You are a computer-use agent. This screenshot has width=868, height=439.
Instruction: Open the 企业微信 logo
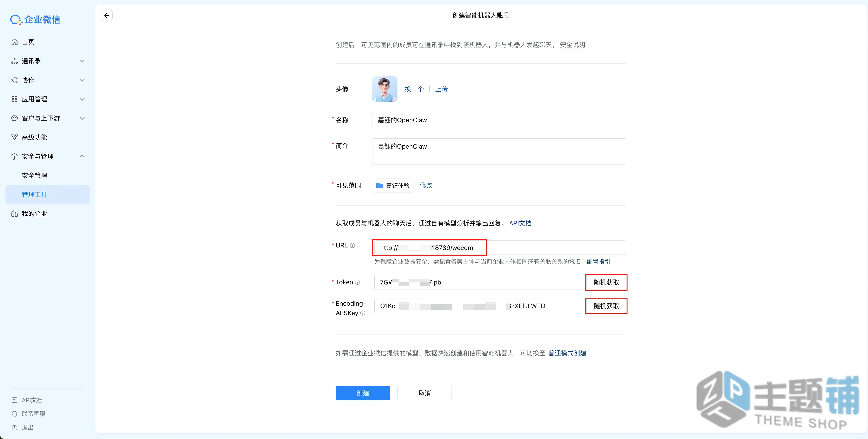click(35, 20)
